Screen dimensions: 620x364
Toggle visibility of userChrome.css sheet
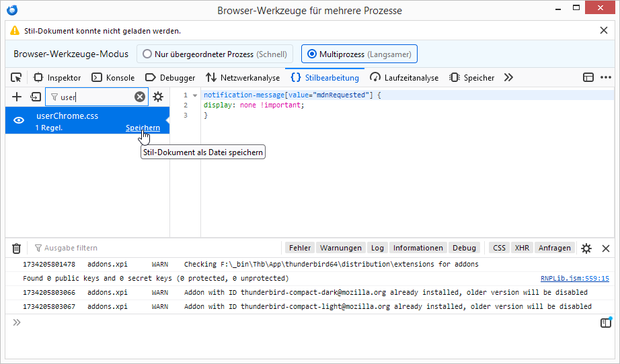[x=20, y=121]
